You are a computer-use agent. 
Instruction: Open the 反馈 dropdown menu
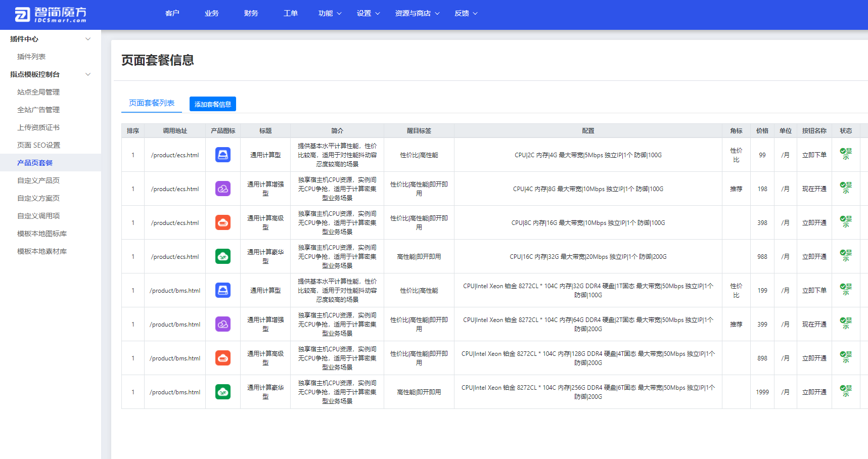(466, 13)
